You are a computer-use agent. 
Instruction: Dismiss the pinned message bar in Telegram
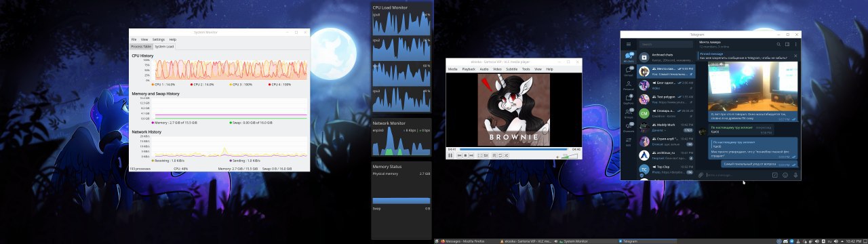click(795, 56)
